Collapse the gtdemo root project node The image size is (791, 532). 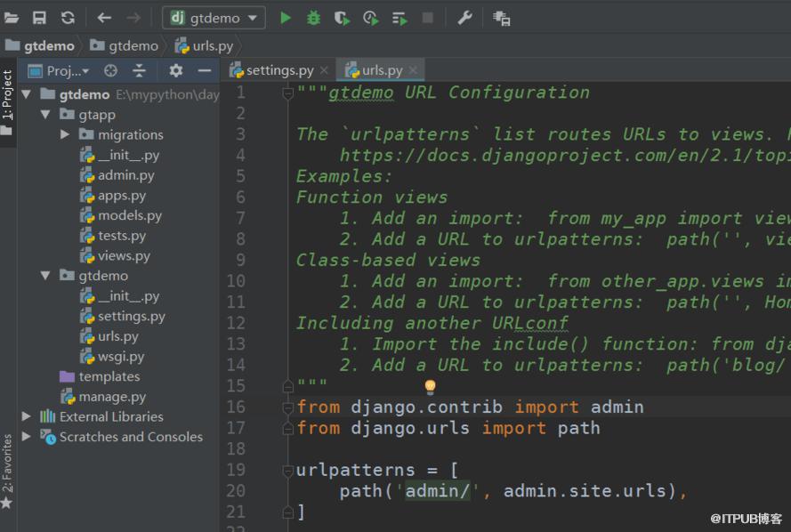(x=26, y=94)
